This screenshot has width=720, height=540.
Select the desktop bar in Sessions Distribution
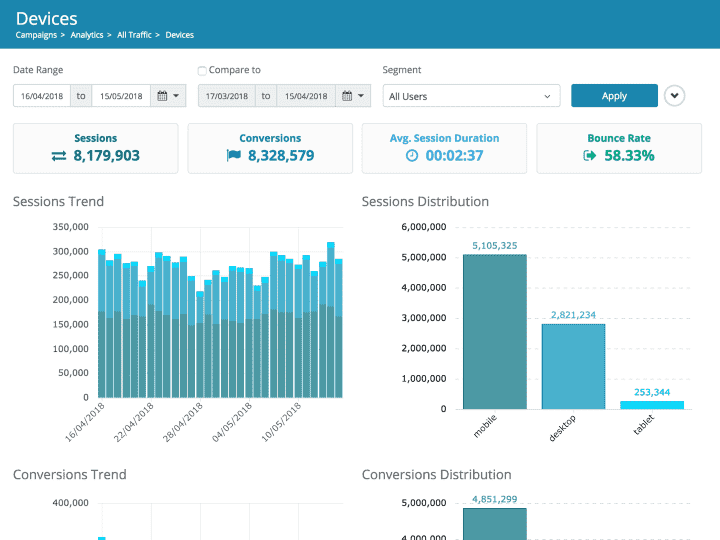click(573, 366)
